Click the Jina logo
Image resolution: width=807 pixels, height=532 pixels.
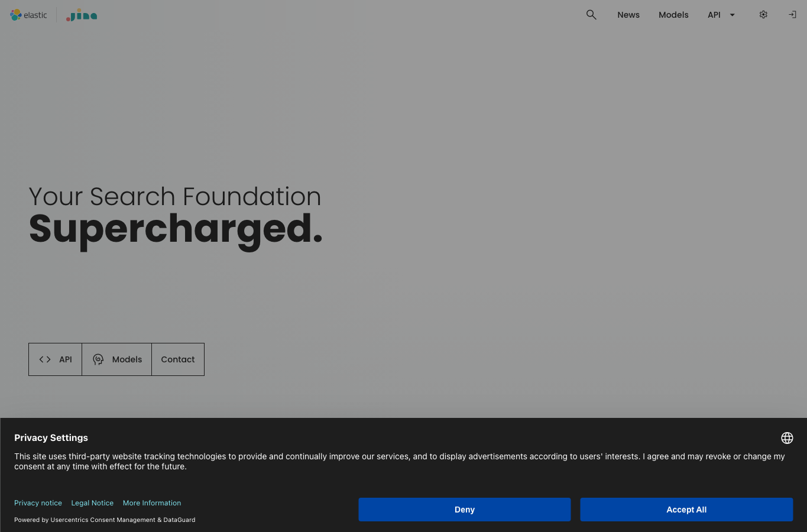[82, 15]
